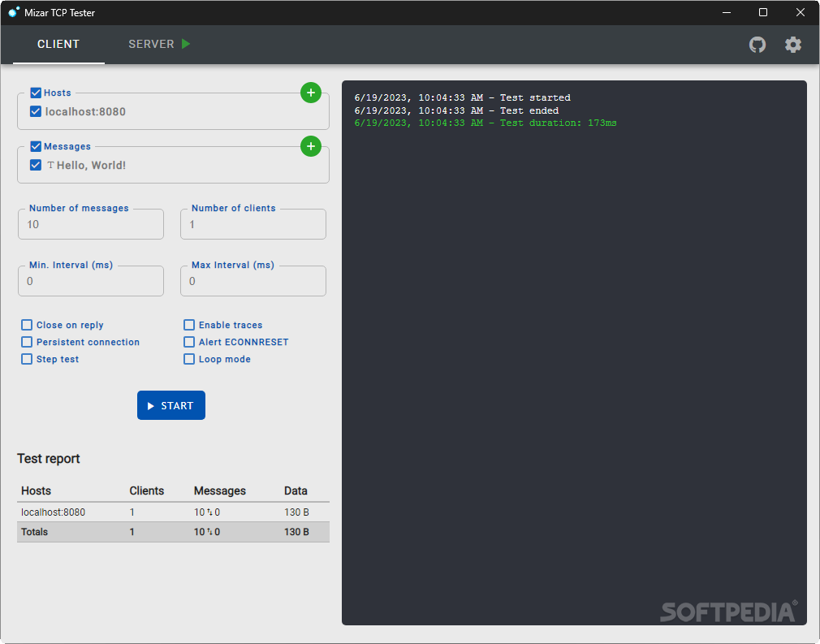The image size is (820, 644).
Task: Toggle the Hosts group checkbox
Action: tap(36, 93)
